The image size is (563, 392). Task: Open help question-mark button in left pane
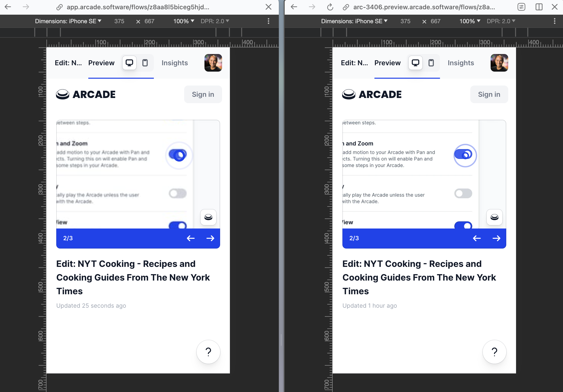[208, 352]
